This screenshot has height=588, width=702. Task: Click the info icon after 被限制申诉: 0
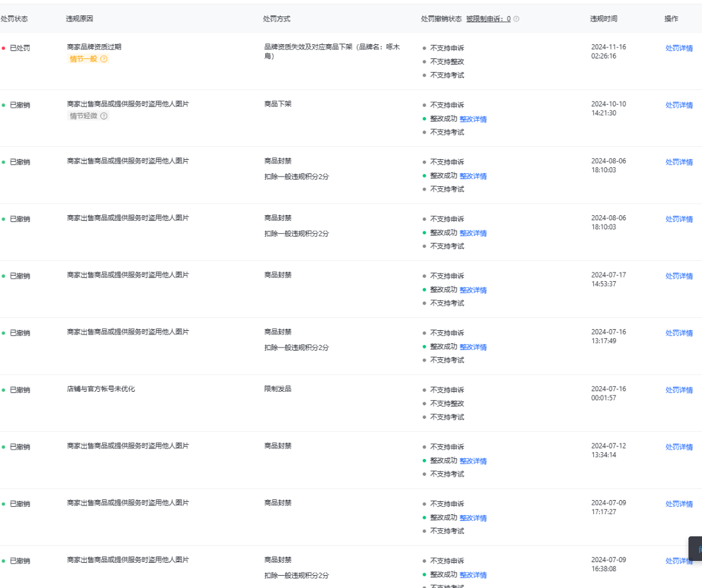516,19
